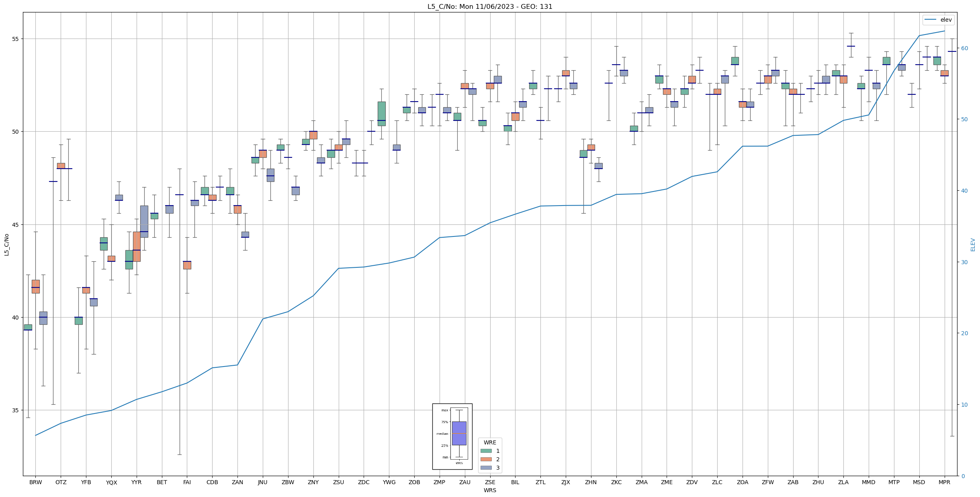This screenshot has height=497, width=980.
Task: Click the WRS x-axis title
Action: pyautogui.click(x=490, y=491)
